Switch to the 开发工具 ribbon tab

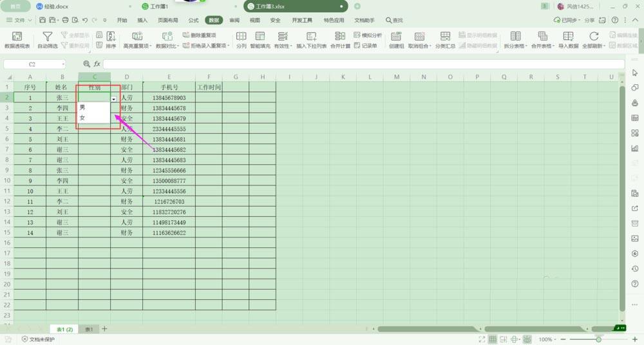click(302, 20)
